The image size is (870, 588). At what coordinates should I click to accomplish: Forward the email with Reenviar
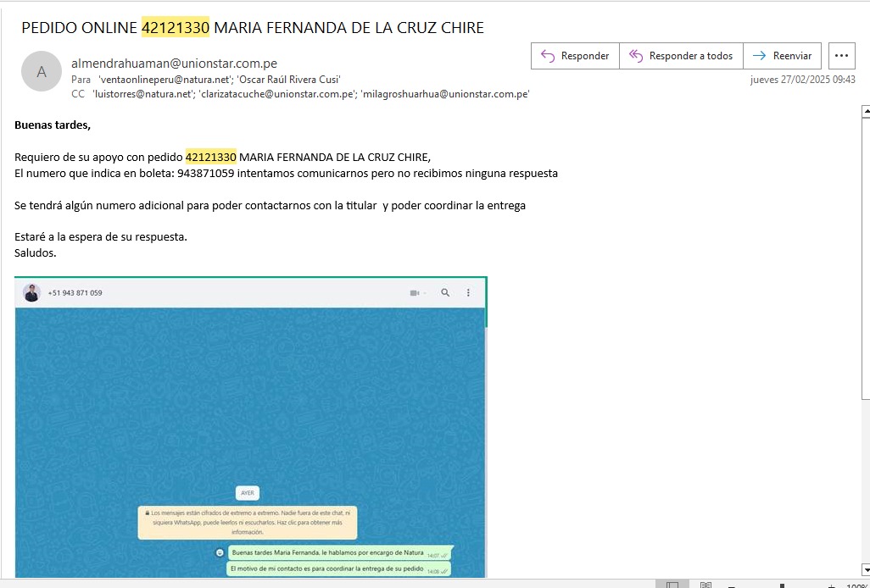[x=782, y=56]
